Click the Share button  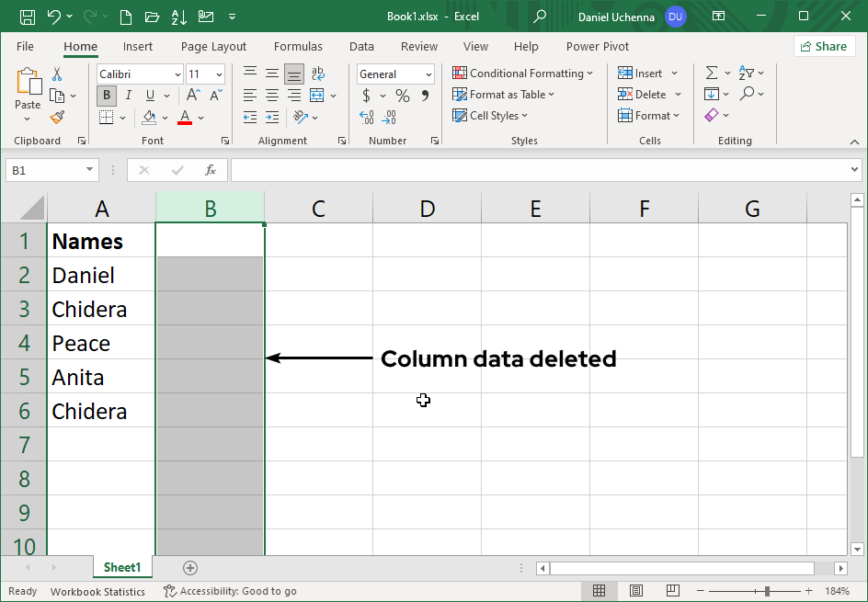(824, 46)
